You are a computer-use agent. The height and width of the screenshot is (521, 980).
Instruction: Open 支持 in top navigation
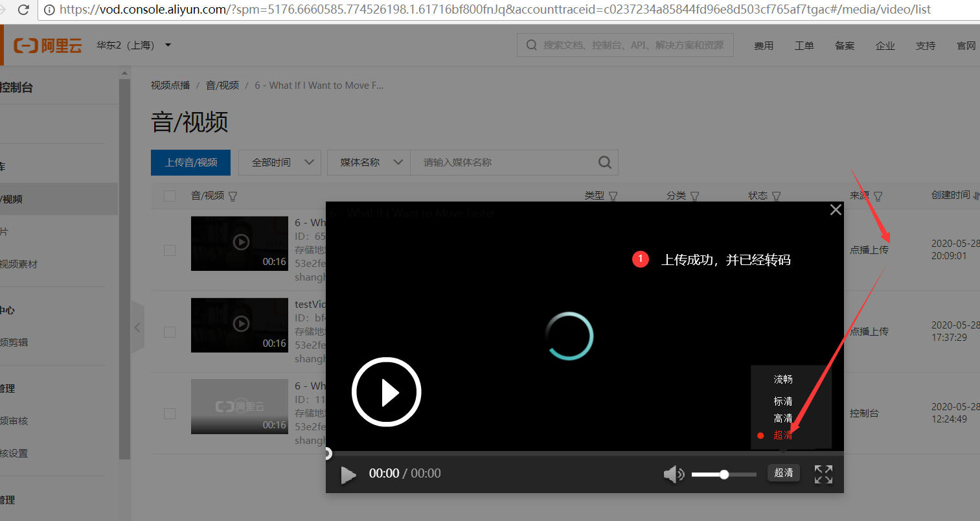(x=926, y=45)
